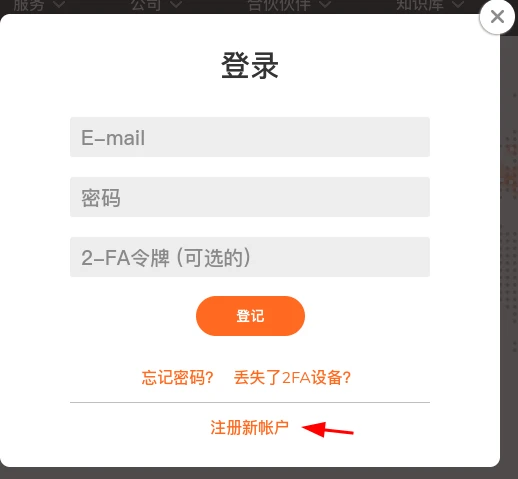Open the 公司 navigation menu
Viewport: 518px width, 479px height.
[x=146, y=6]
